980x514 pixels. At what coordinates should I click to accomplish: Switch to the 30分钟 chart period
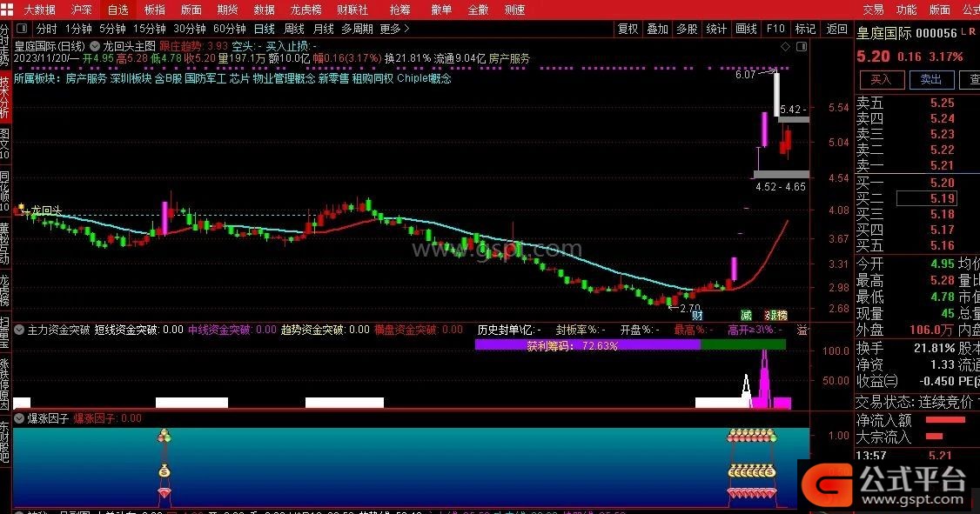190,29
